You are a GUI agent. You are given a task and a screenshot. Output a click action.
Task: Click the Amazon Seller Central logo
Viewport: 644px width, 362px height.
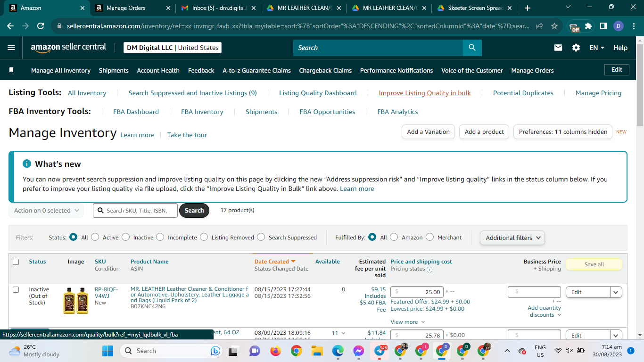click(x=68, y=48)
